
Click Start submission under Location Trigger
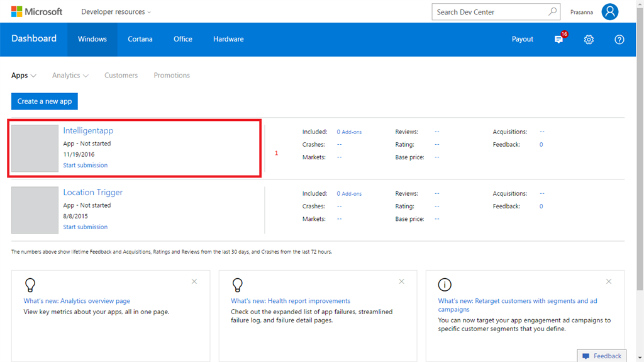pos(85,227)
